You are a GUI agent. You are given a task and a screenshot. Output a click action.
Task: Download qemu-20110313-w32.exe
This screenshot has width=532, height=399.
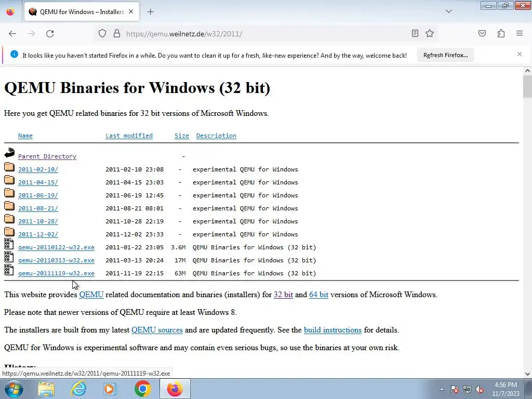[56, 261]
